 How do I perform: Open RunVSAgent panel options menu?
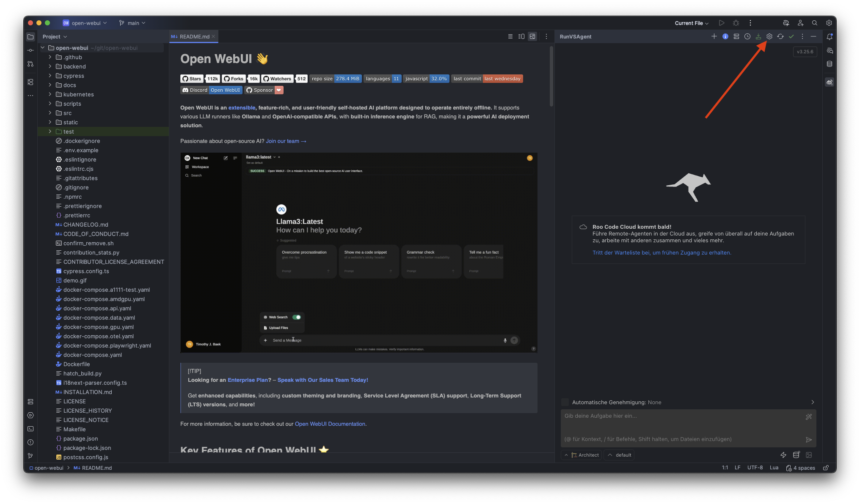(x=802, y=36)
